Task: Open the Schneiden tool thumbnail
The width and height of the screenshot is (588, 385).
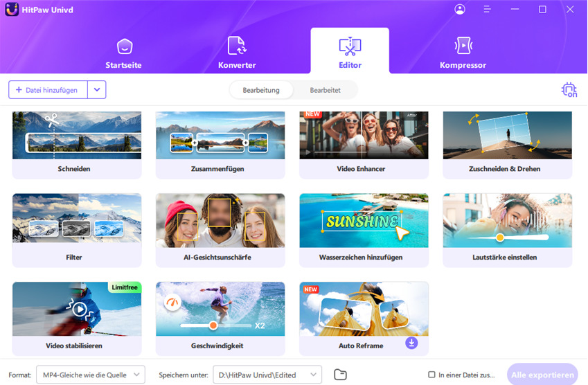Action: [77, 136]
